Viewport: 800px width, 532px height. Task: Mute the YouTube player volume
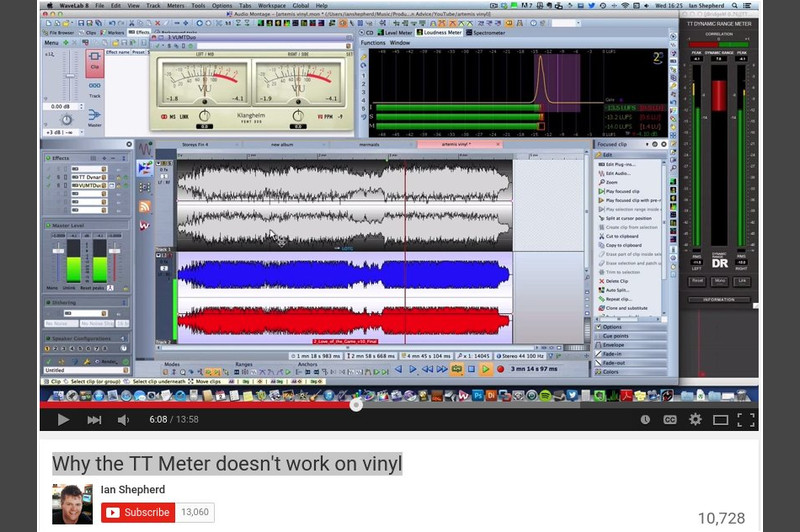click(123, 420)
